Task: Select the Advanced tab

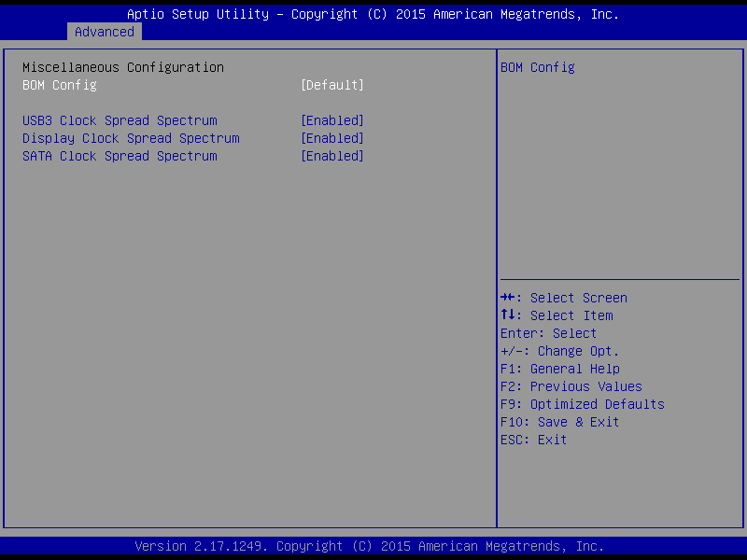Action: [105, 32]
